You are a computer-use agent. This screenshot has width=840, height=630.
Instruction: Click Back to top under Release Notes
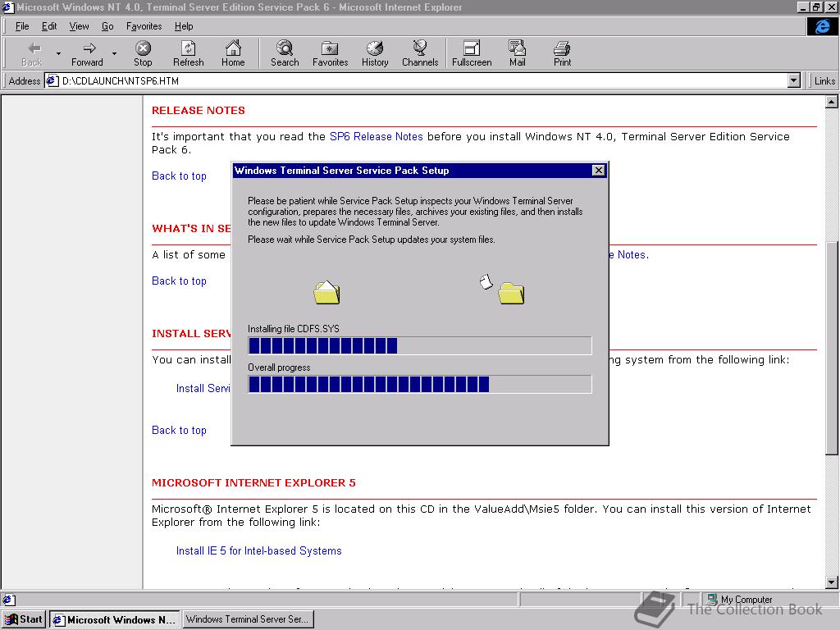179,176
